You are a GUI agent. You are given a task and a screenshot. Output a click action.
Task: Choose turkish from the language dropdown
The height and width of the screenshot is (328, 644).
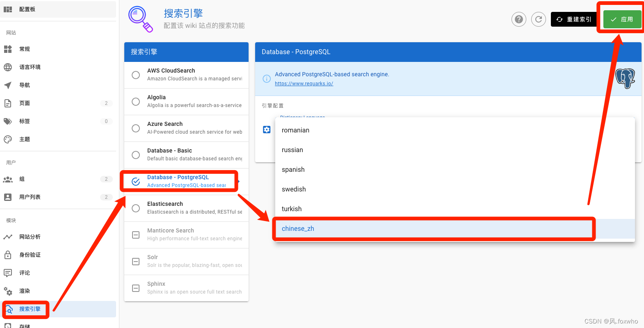coord(455,209)
